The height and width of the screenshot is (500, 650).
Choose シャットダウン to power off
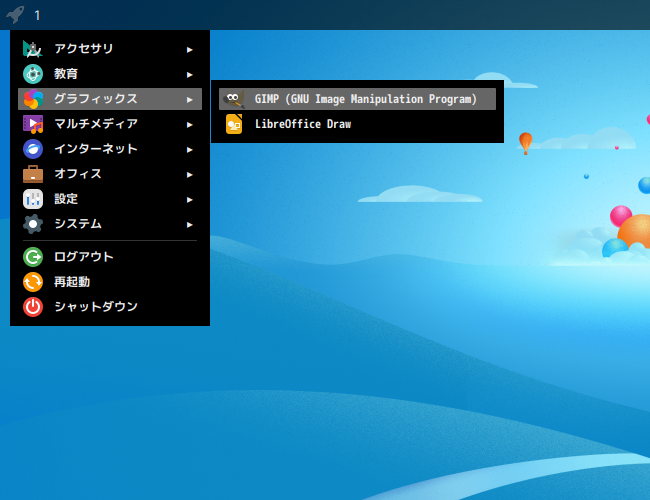click(110, 307)
